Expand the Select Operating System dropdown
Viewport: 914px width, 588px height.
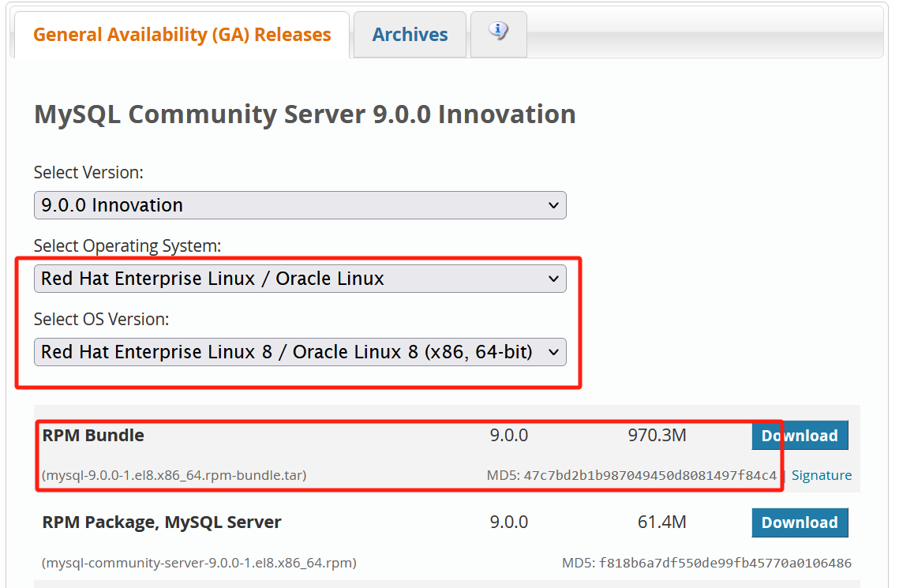pos(300,279)
